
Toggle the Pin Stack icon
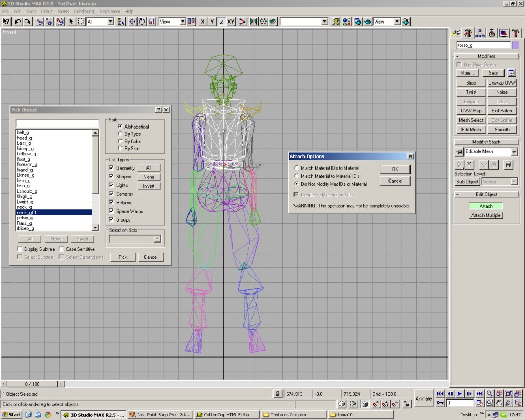click(x=459, y=152)
